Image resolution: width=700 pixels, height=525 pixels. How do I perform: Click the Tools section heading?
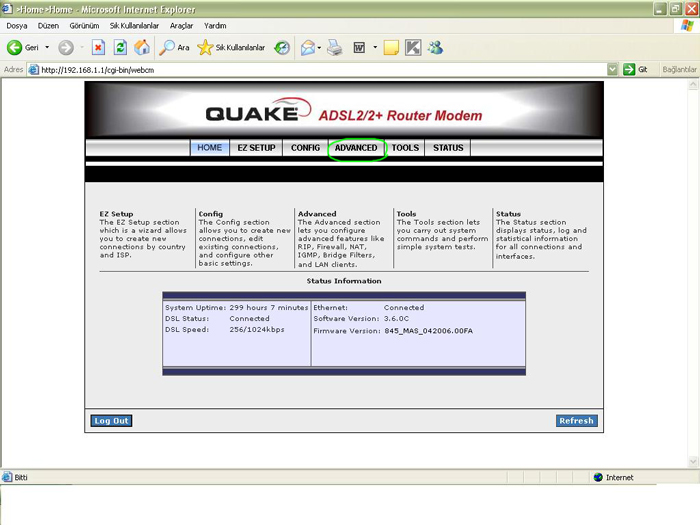point(406,214)
